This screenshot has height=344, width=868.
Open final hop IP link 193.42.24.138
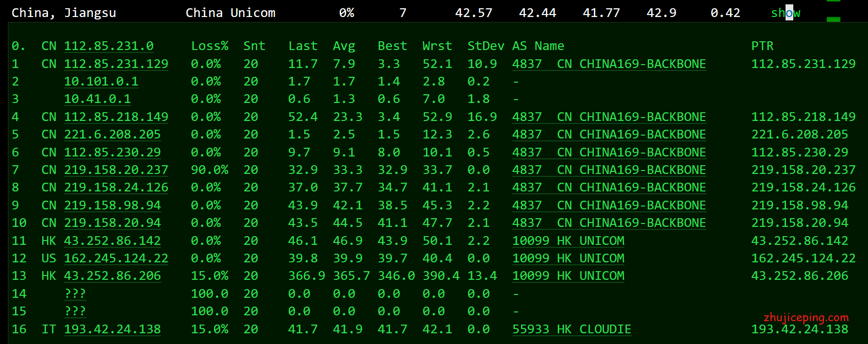(x=112, y=329)
